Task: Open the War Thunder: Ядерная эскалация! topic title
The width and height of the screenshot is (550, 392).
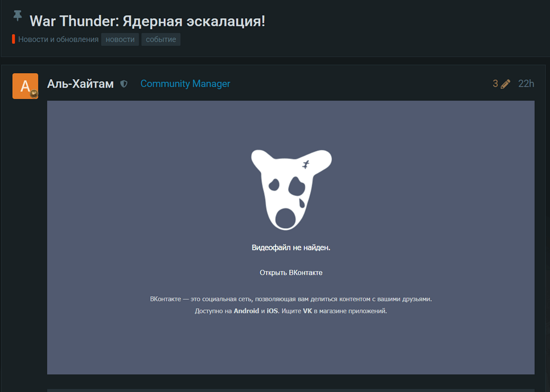Action: click(x=147, y=21)
